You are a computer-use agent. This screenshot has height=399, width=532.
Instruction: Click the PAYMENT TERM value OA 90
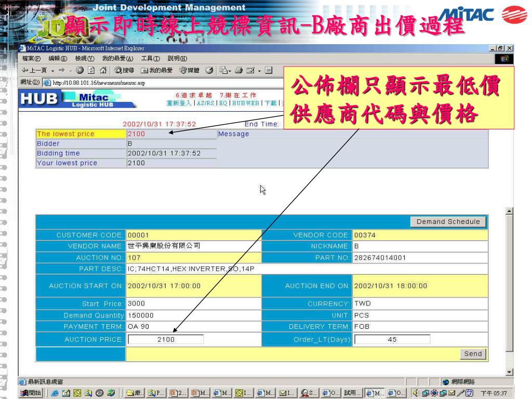point(138,326)
